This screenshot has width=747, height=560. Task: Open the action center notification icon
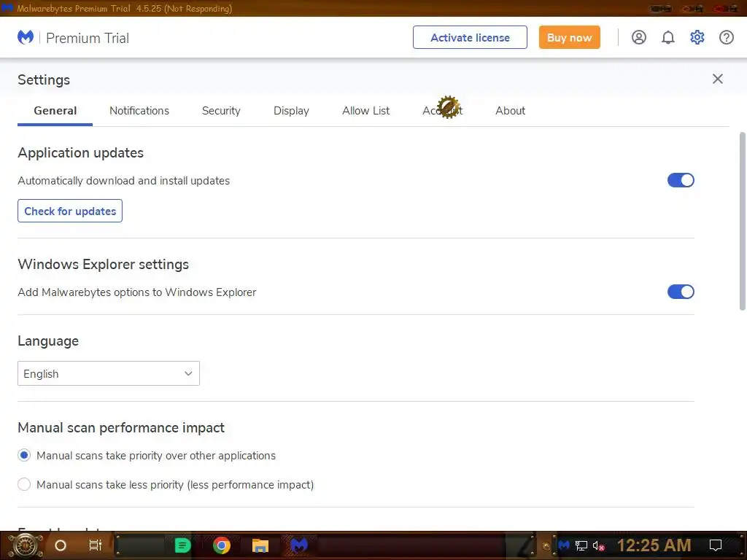pos(716,545)
